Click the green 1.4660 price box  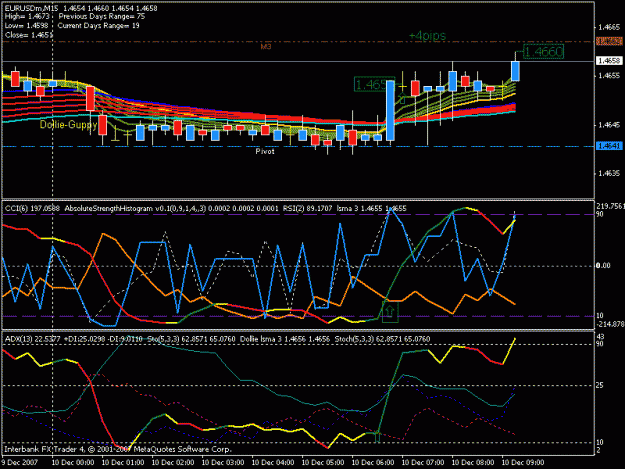click(x=543, y=51)
